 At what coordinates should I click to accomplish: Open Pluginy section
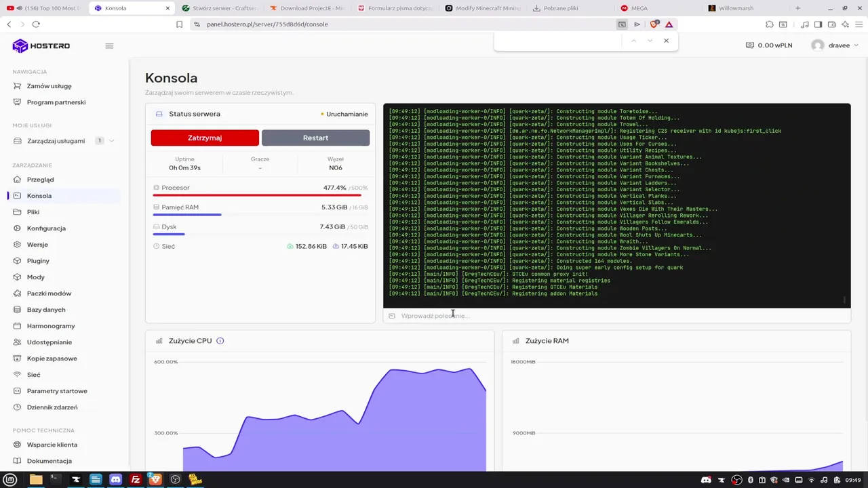(x=38, y=261)
